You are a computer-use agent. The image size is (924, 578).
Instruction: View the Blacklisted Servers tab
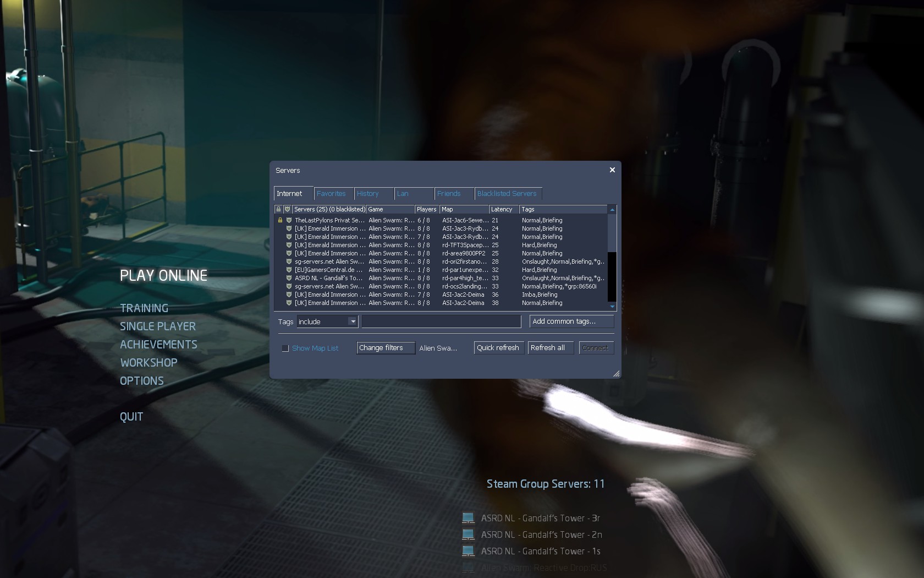509,194
